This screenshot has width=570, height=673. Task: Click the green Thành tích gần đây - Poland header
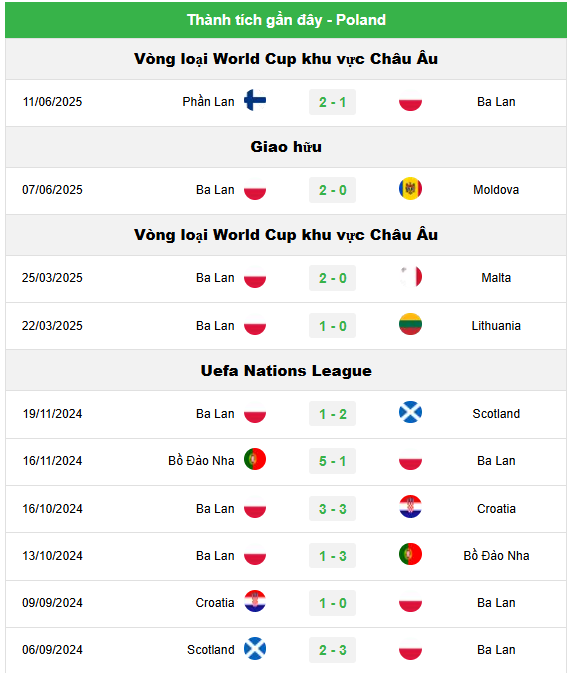click(x=286, y=20)
